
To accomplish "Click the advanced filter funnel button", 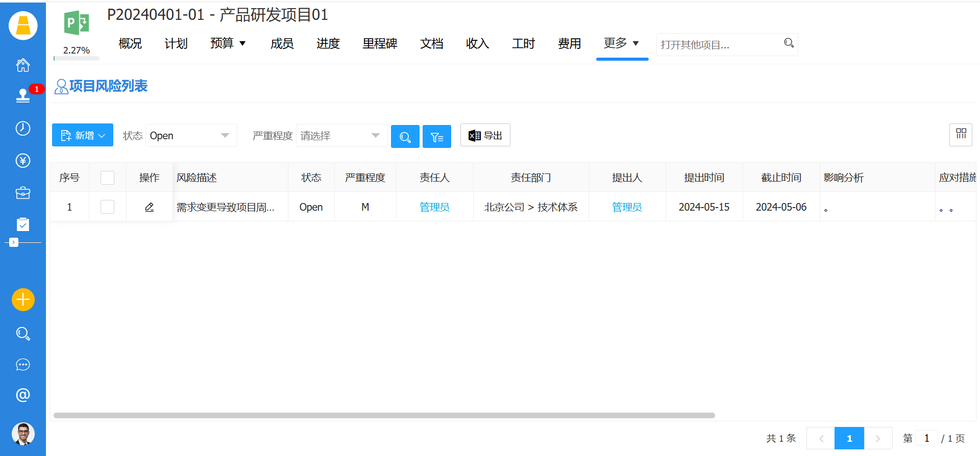I will coord(436,137).
